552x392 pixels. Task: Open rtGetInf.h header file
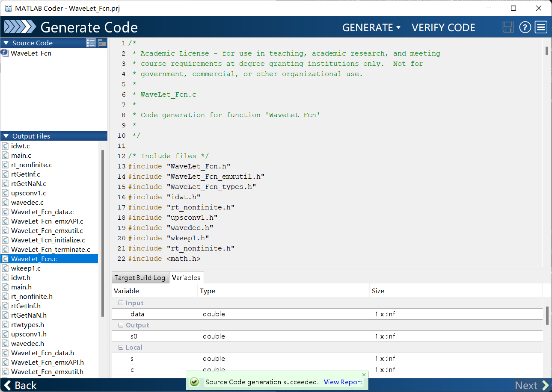point(26,306)
